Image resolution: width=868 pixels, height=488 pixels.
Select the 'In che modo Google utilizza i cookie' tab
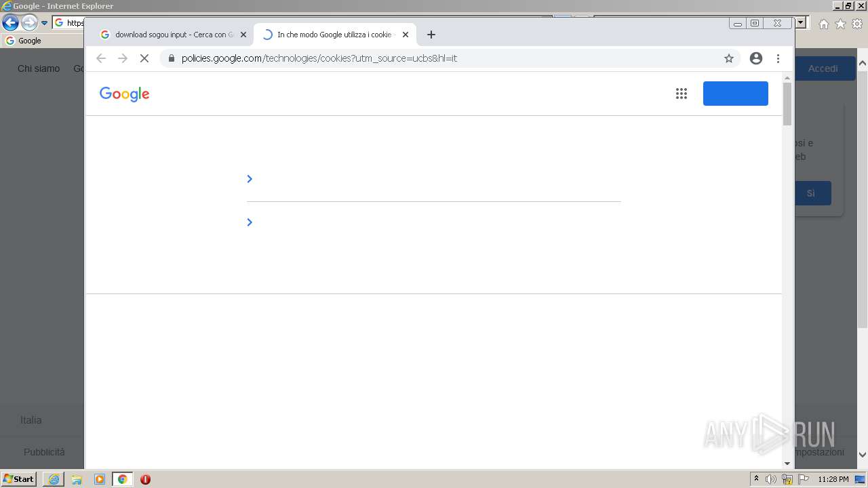(335, 35)
